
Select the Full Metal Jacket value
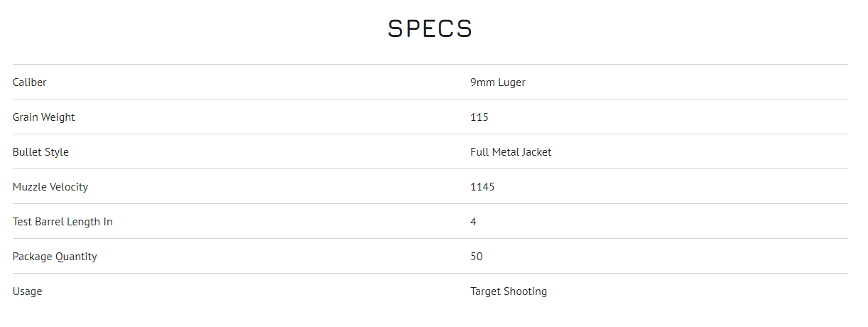pos(511,152)
